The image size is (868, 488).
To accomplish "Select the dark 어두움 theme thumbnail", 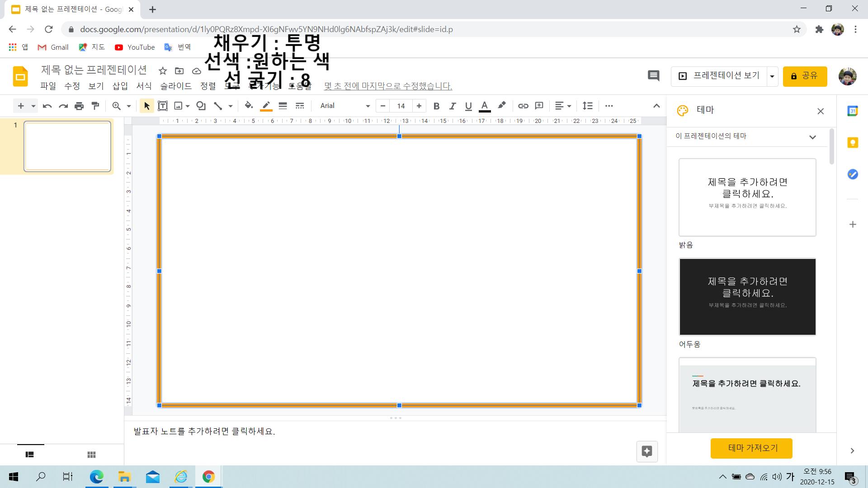I will [x=747, y=296].
